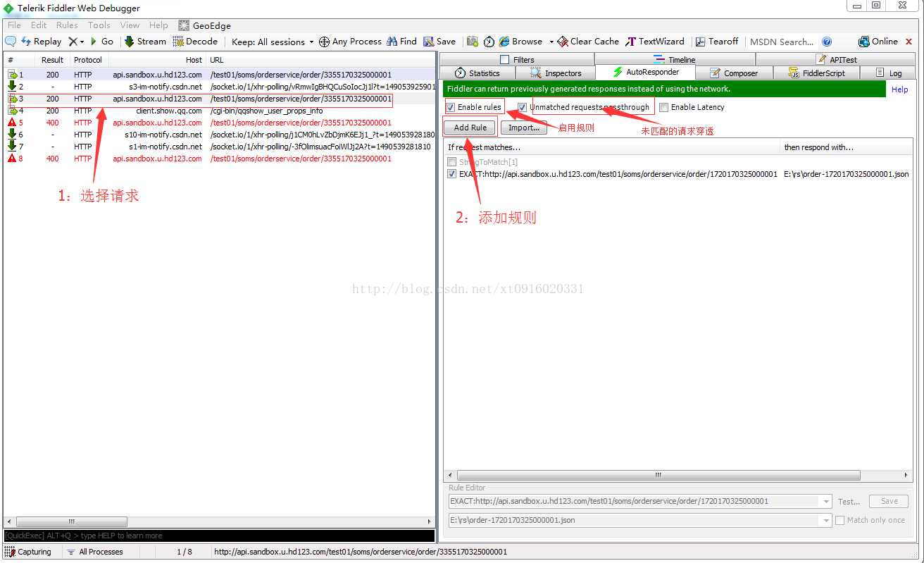Screen dimensions: 924x563
Task: Resume with the Go button
Action: pos(102,42)
